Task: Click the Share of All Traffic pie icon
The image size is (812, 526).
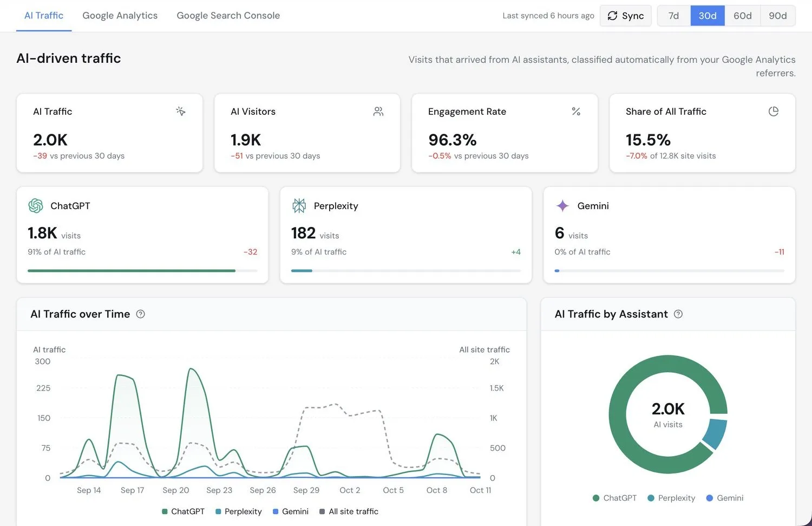Action: [x=774, y=111]
